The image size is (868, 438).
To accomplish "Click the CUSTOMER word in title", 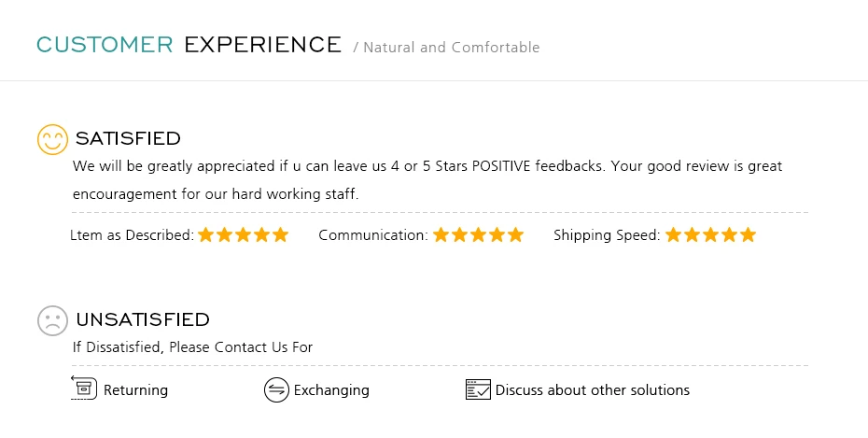I will pyautogui.click(x=105, y=45).
